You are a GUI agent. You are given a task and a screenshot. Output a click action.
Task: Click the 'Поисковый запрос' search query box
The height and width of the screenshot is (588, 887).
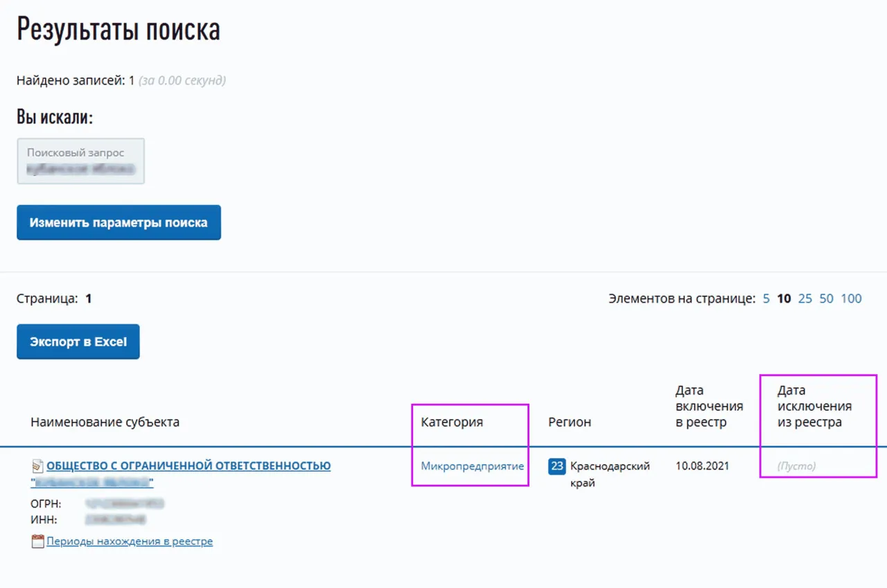pos(80,161)
